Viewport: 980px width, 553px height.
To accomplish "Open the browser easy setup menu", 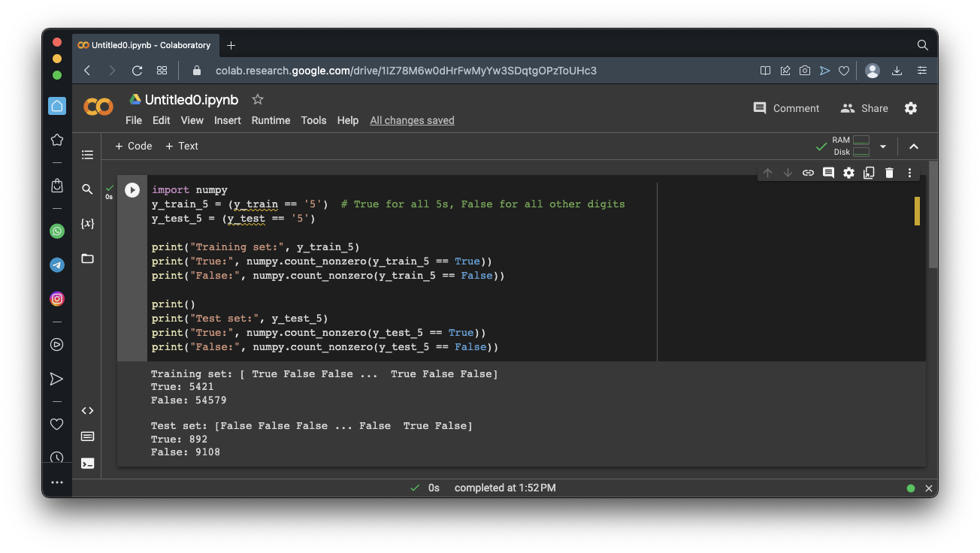I will coord(922,71).
